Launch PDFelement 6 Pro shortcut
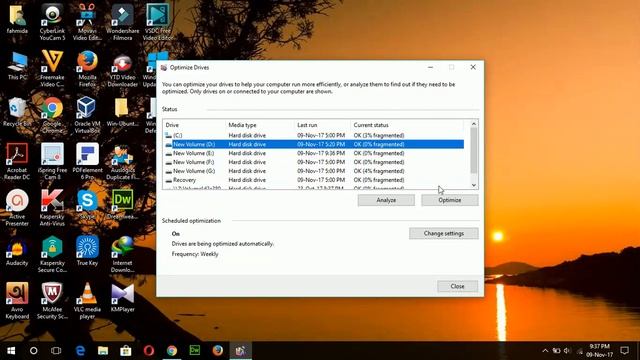640x360 pixels. (87, 162)
